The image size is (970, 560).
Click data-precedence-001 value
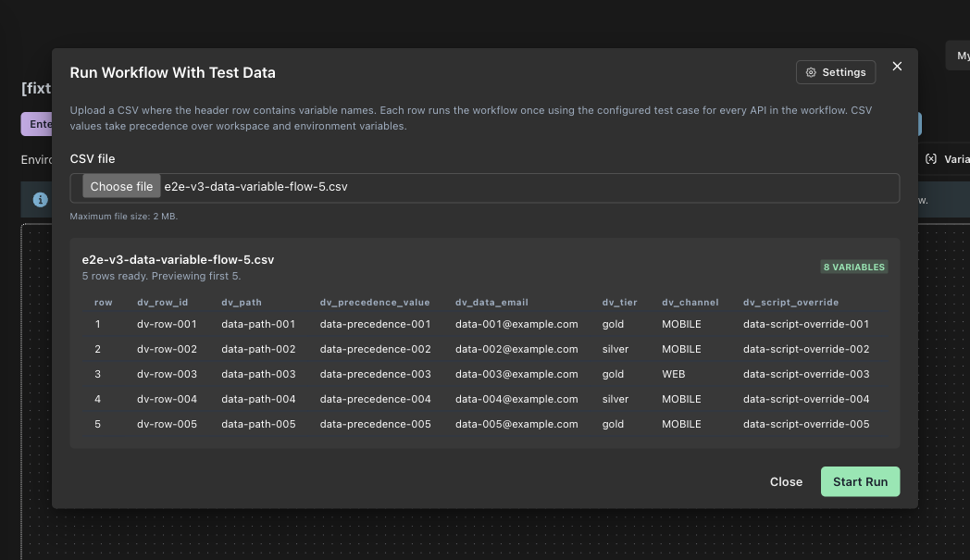(x=375, y=324)
